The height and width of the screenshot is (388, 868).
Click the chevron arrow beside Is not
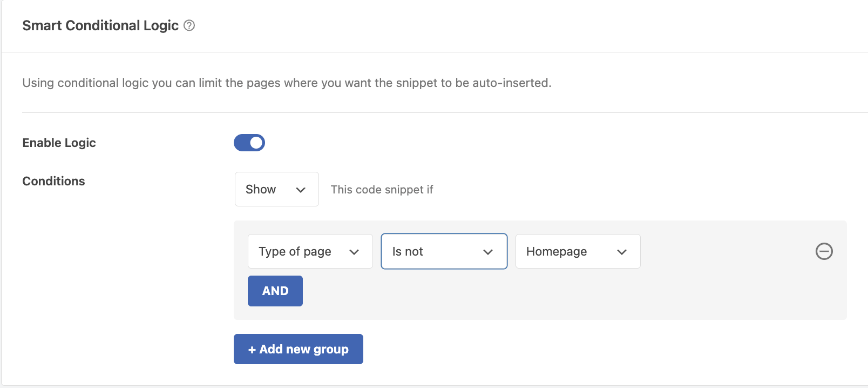[488, 252]
